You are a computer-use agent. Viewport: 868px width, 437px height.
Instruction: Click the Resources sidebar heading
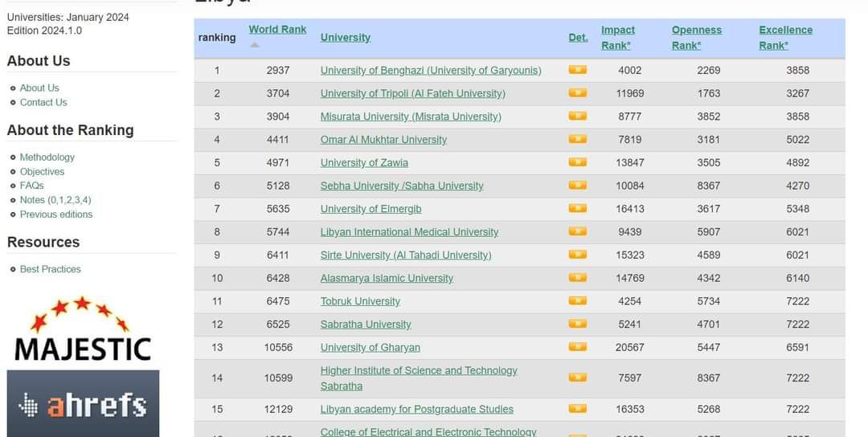click(43, 243)
